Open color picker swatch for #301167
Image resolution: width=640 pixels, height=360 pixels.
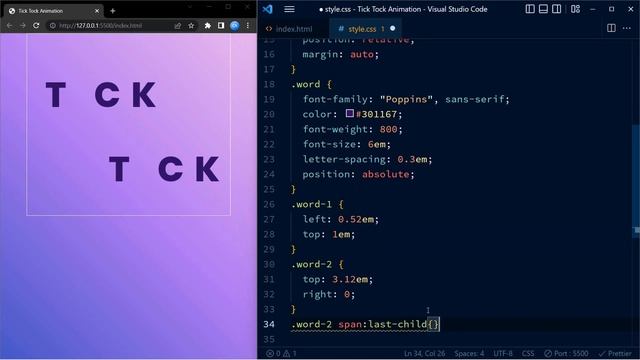[350, 113]
